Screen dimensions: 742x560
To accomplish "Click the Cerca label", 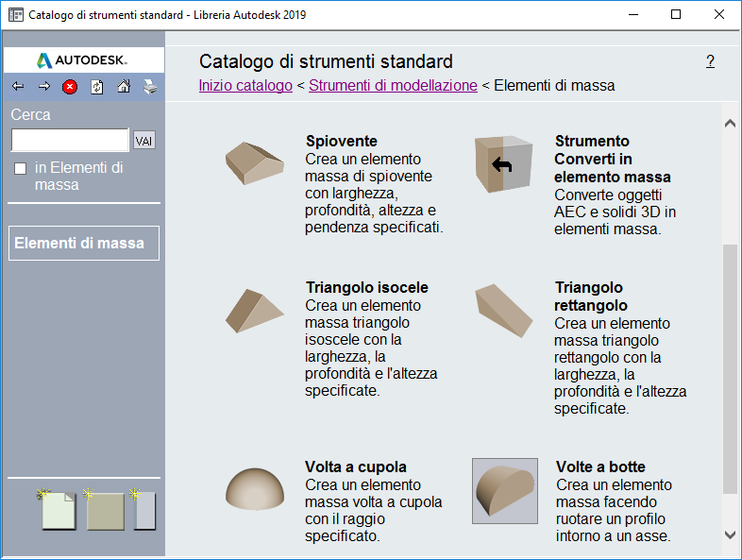I will click(30, 115).
